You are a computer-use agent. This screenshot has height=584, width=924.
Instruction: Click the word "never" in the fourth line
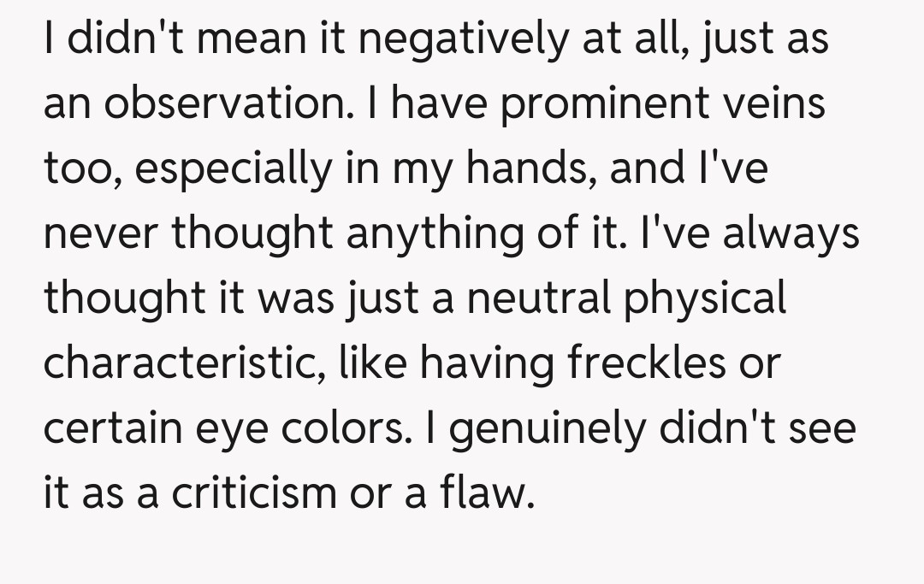pos(99,234)
